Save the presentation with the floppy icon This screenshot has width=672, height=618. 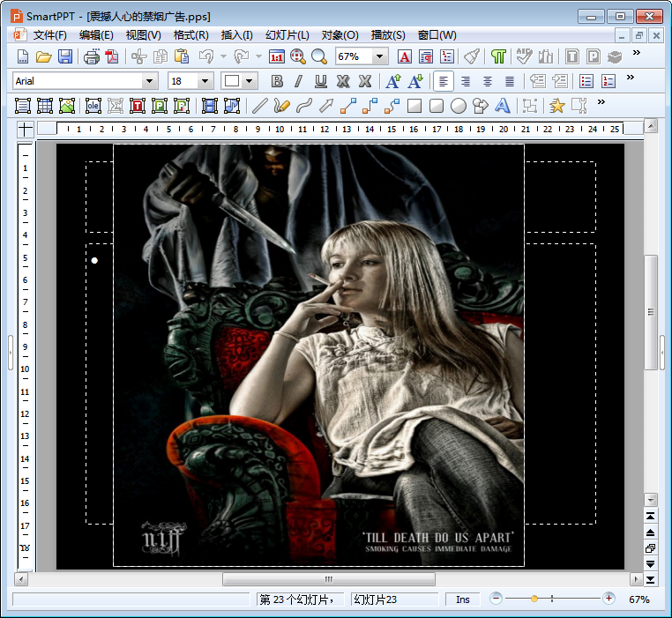click(65, 56)
